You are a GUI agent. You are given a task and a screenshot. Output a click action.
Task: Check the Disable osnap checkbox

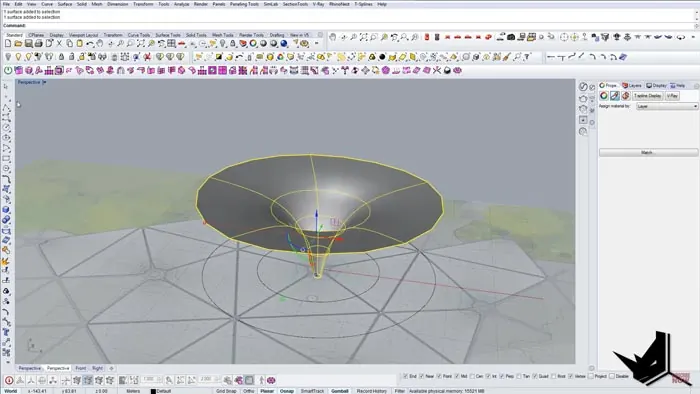612,377
